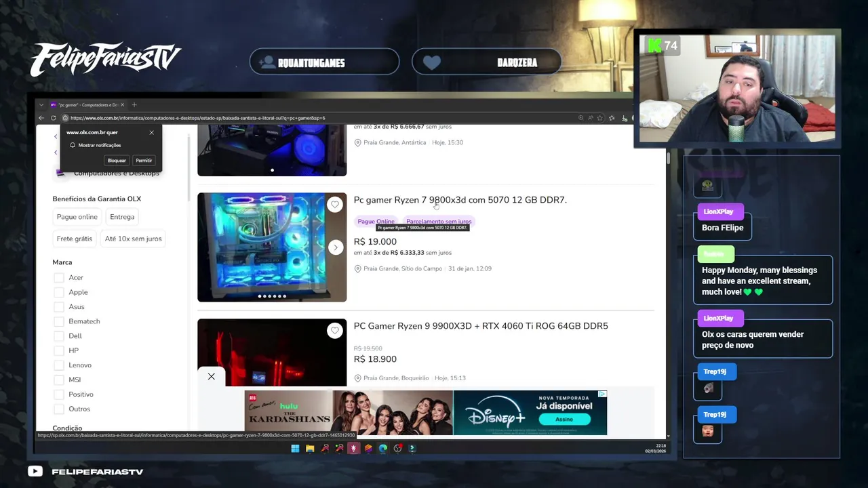
Task: Close the "pc gamer" browser tab
Action: 123,105
